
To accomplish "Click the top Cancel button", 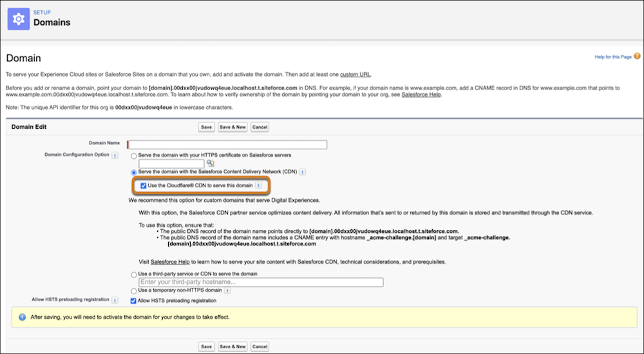I will click(x=260, y=127).
